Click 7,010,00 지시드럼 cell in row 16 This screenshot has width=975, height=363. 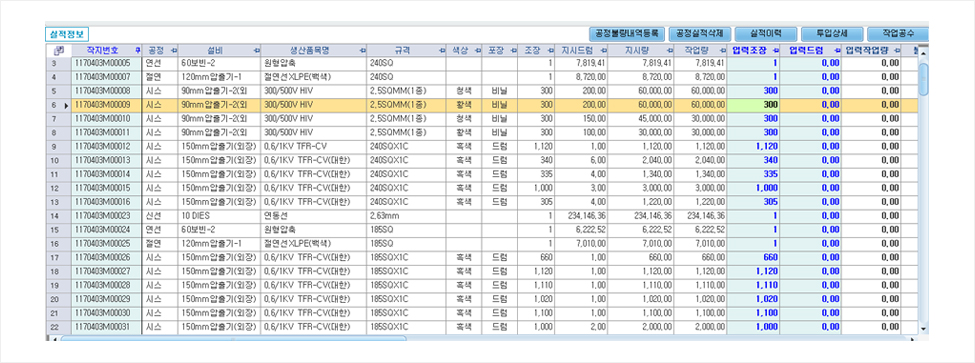tap(580, 243)
